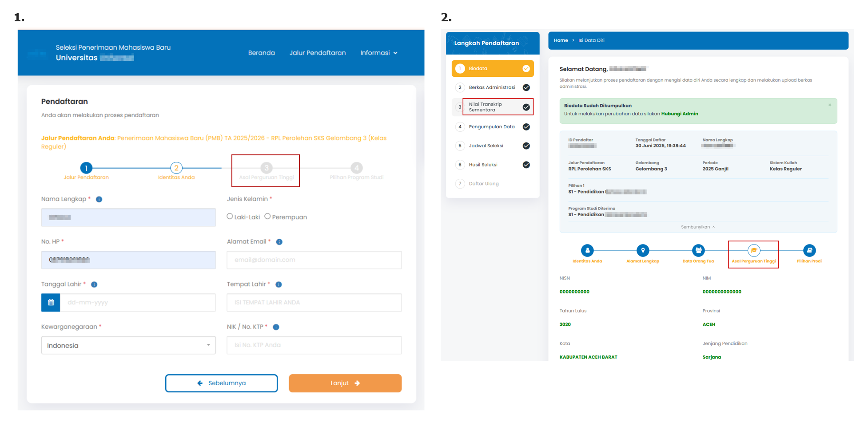868x426 pixels.
Task: Select the Perempuan radio button
Action: (267, 217)
